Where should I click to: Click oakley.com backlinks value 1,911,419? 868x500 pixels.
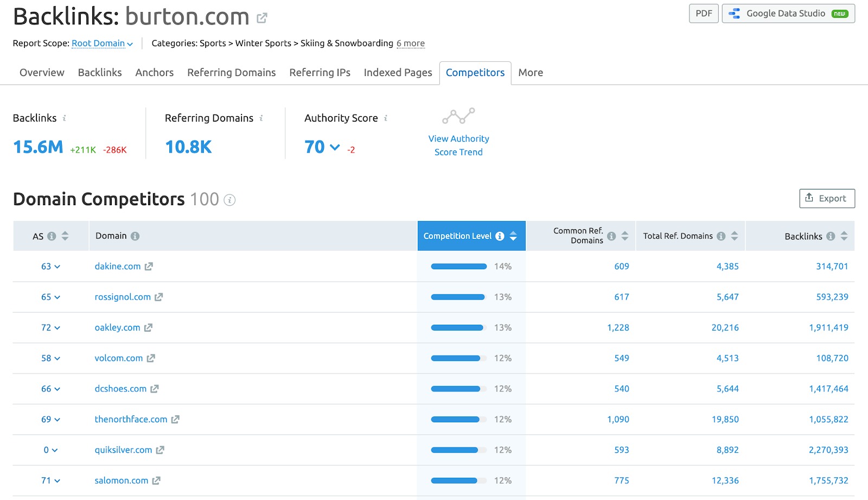coord(828,328)
